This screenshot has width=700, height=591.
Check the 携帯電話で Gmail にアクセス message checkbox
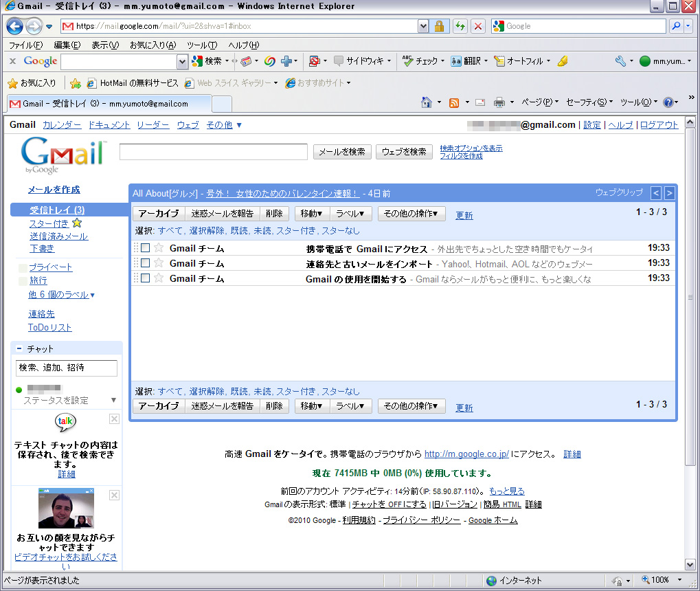(x=145, y=248)
